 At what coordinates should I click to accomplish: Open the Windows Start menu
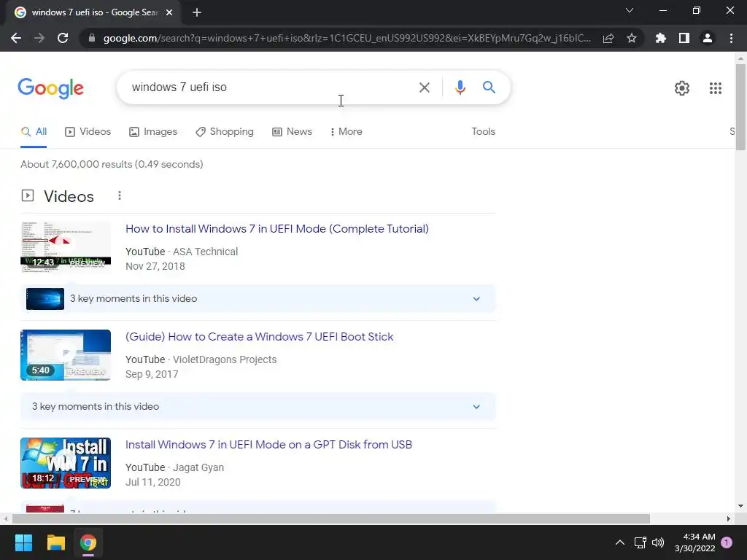tap(23, 542)
